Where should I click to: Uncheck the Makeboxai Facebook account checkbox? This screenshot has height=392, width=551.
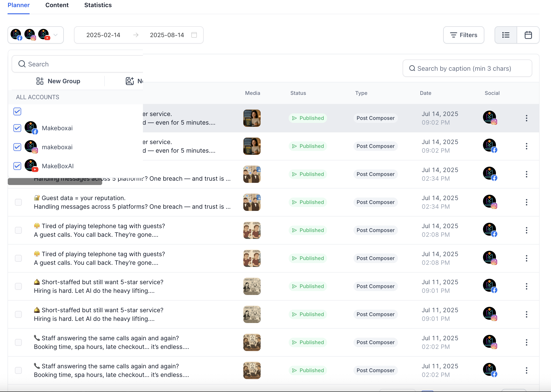coord(17,128)
